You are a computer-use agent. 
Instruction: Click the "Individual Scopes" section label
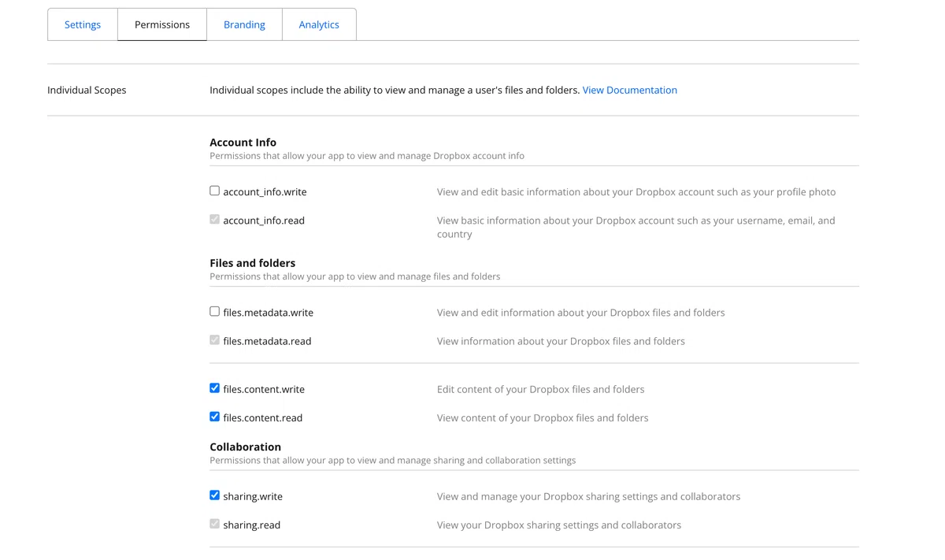coord(87,90)
